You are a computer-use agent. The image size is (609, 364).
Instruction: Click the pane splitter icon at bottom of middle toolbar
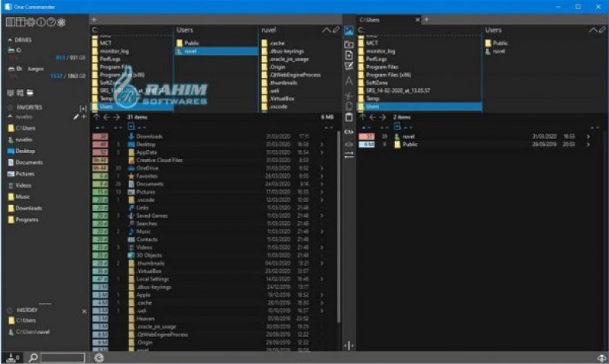pos(349,345)
